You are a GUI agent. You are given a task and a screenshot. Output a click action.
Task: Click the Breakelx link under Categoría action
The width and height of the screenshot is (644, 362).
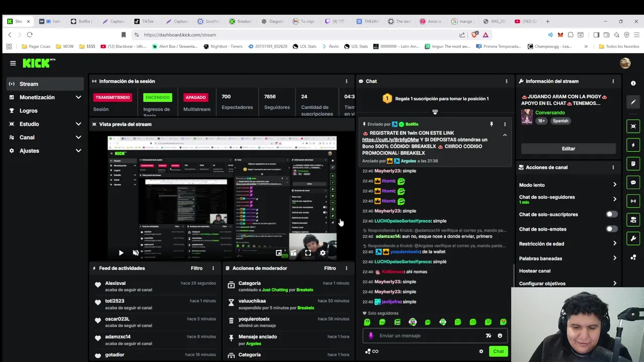pyautogui.click(x=305, y=290)
